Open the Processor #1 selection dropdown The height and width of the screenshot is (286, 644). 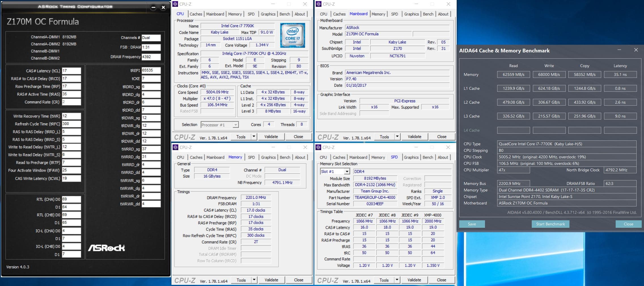pyautogui.click(x=236, y=125)
